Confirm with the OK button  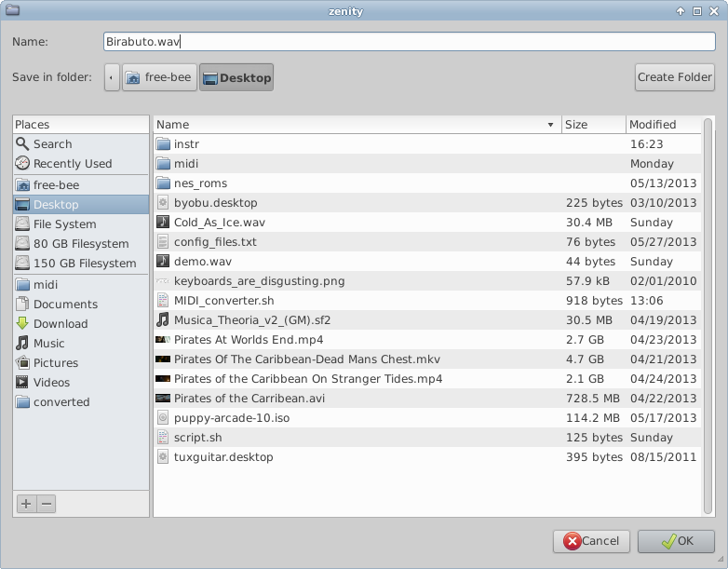(x=676, y=541)
